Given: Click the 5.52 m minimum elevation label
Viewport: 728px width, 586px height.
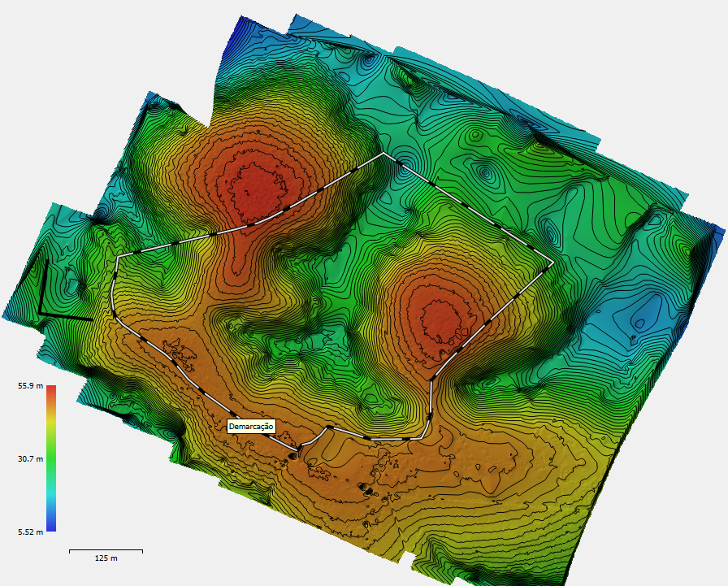Looking at the screenshot, I should click(31, 532).
